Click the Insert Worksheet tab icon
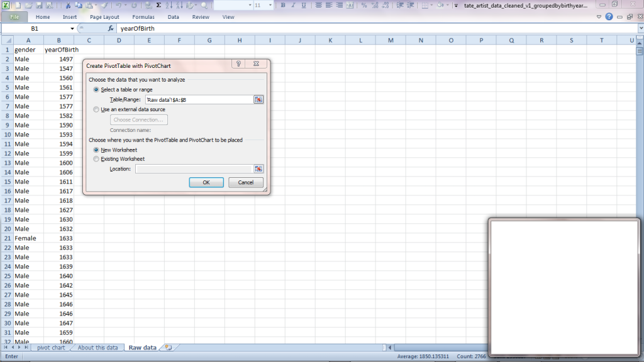Viewport: 644px width, 362px height. pyautogui.click(x=168, y=348)
